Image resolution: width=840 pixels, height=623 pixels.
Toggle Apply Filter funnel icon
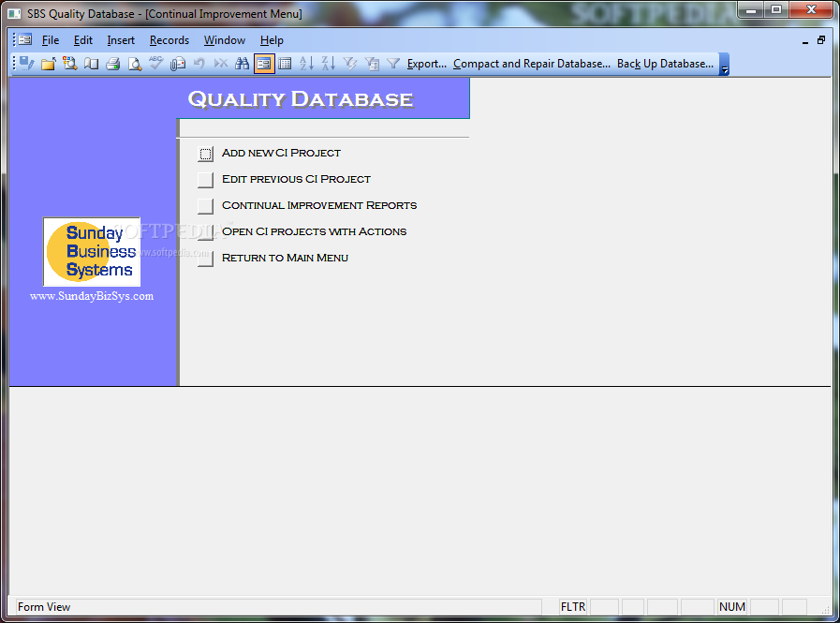click(393, 64)
